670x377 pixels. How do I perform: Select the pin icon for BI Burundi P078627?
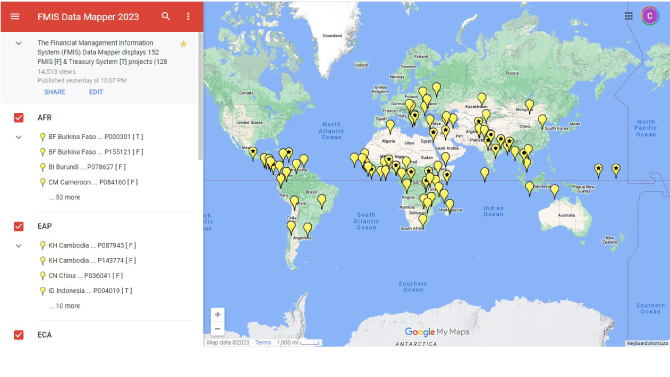pyautogui.click(x=42, y=167)
